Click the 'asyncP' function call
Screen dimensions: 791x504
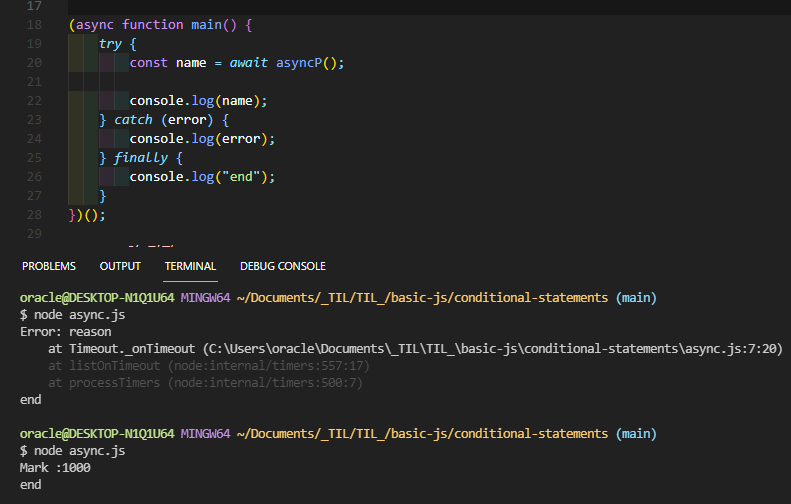(x=299, y=63)
